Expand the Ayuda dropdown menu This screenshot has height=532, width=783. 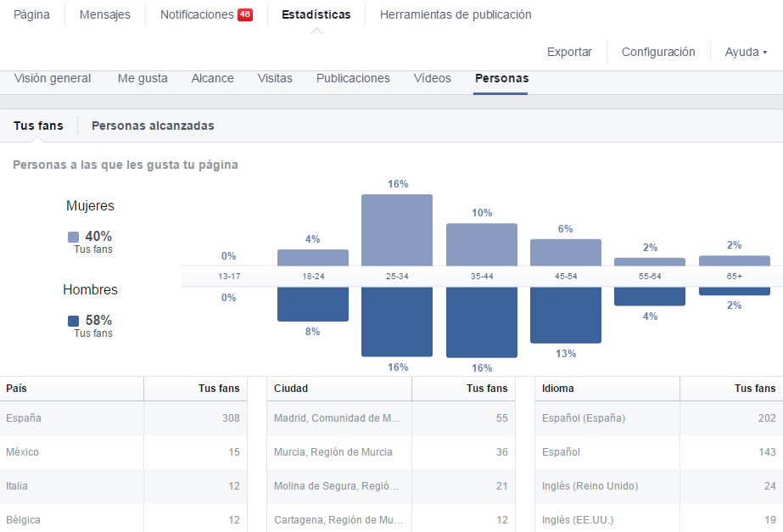tap(746, 52)
